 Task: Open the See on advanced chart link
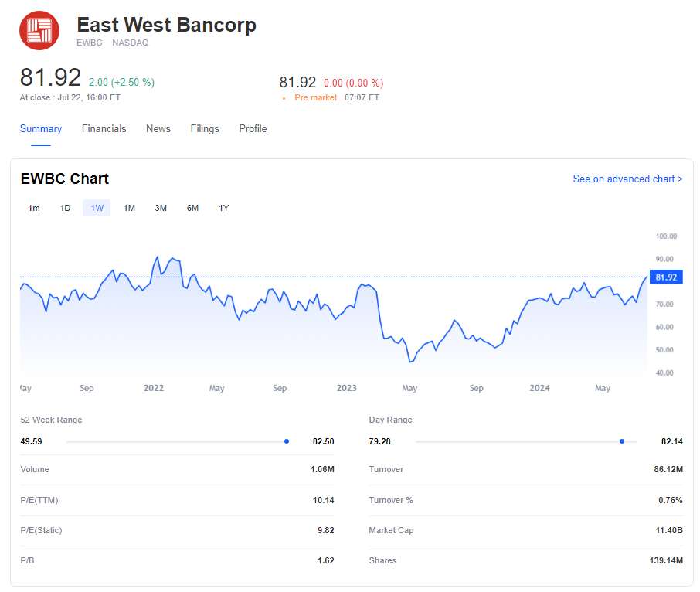[x=627, y=179]
